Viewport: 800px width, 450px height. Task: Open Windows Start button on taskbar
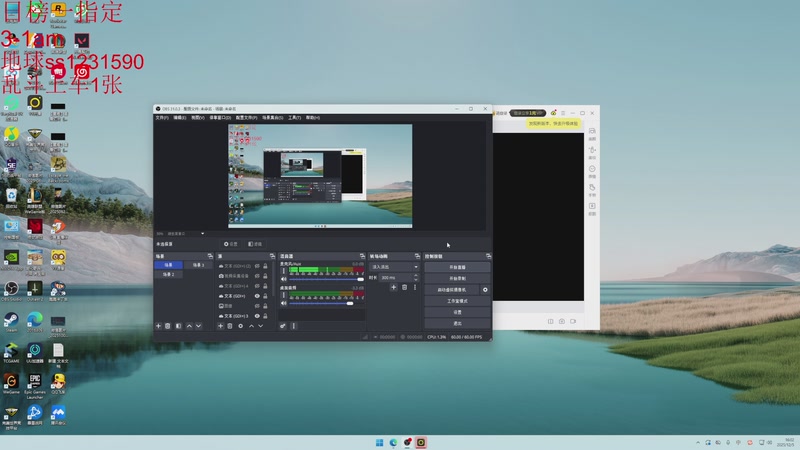coord(379,442)
